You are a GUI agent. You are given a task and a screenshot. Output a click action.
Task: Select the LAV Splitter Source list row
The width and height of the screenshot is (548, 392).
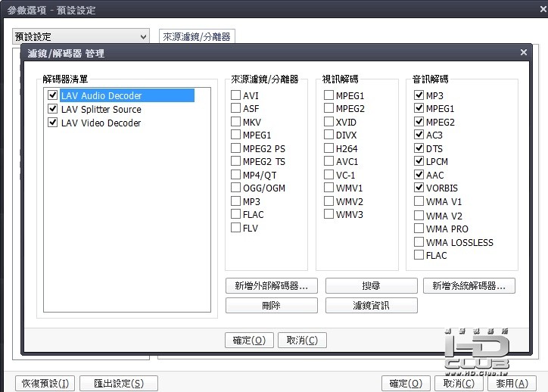coord(101,110)
